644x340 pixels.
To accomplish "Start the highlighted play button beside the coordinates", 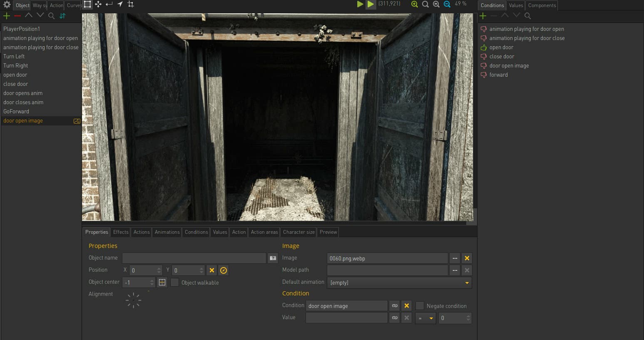I will (x=370, y=4).
